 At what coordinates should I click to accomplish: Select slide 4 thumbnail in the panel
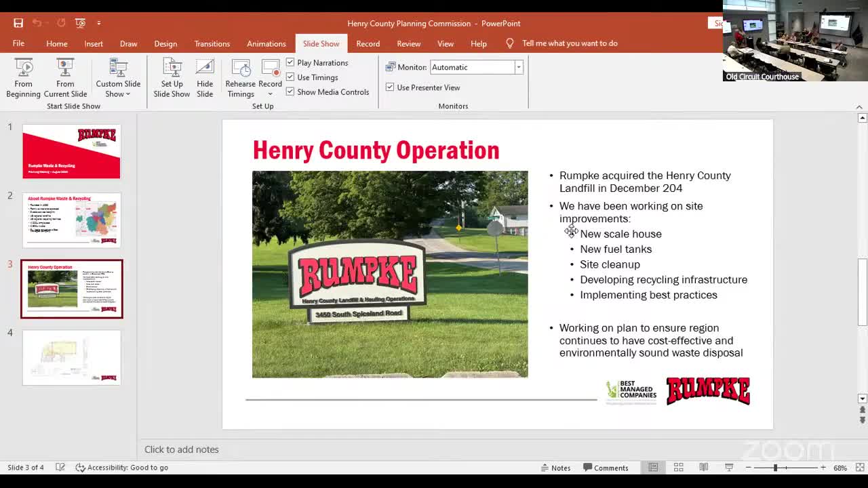click(x=71, y=357)
